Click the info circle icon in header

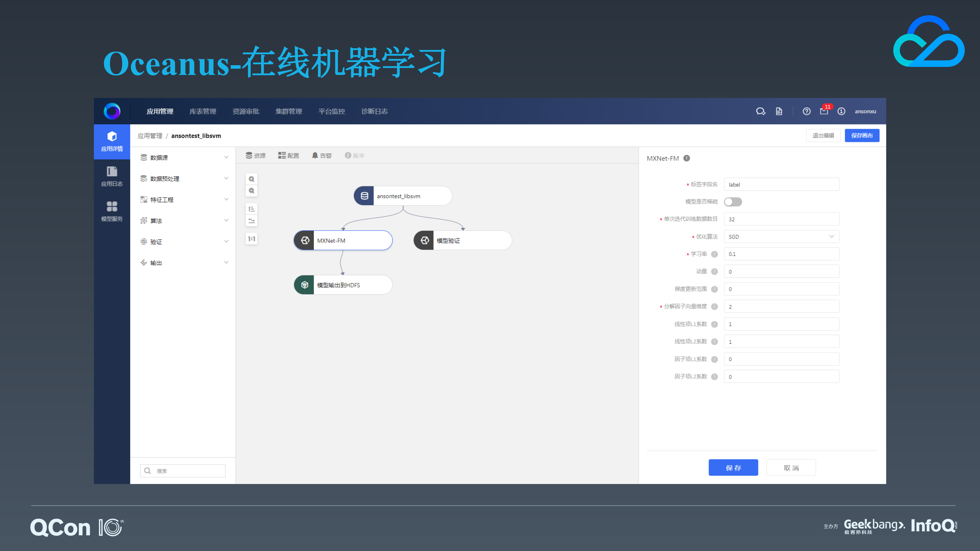tap(841, 111)
